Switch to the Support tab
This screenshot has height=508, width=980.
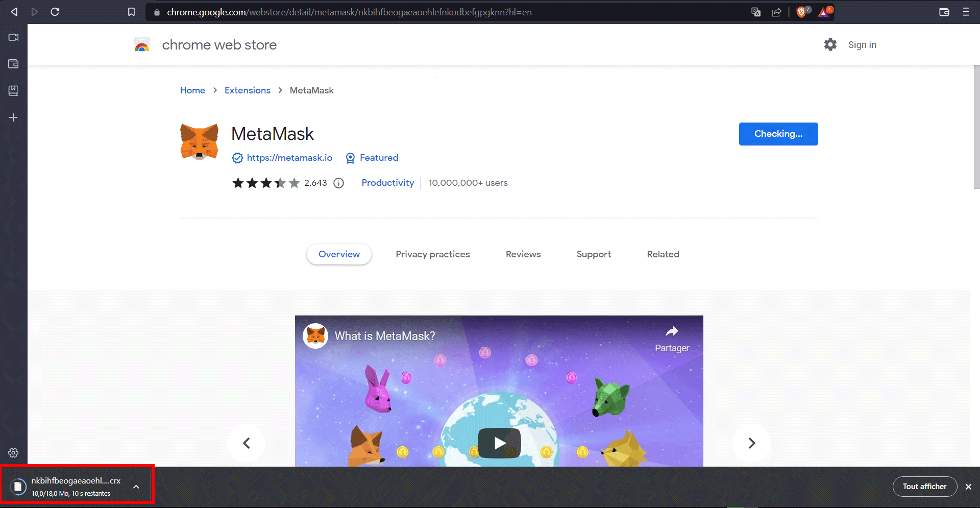point(594,254)
